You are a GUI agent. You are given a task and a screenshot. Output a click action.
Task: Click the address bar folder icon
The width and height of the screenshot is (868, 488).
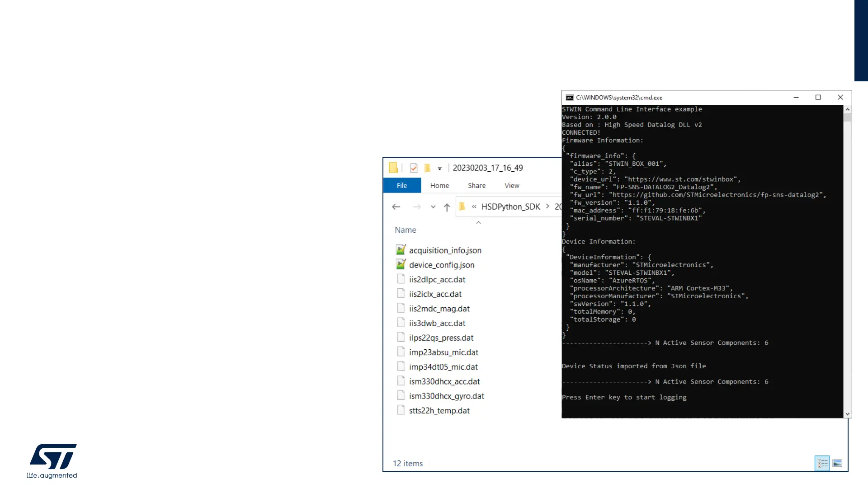462,206
